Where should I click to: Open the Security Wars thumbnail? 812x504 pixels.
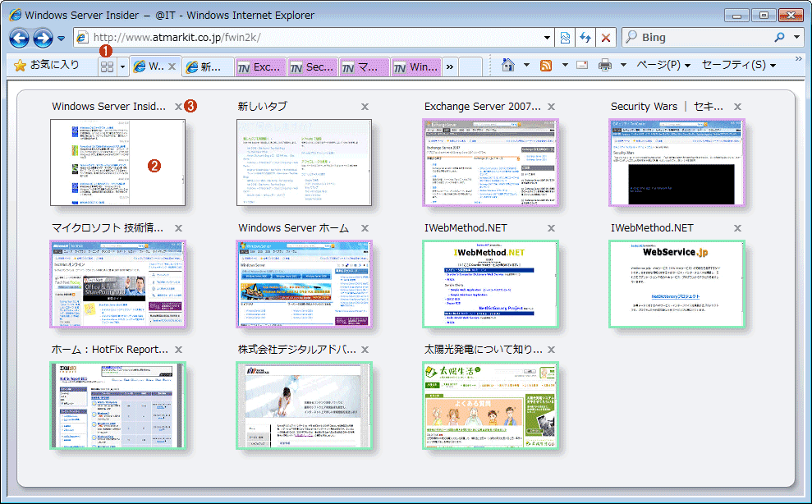(677, 163)
